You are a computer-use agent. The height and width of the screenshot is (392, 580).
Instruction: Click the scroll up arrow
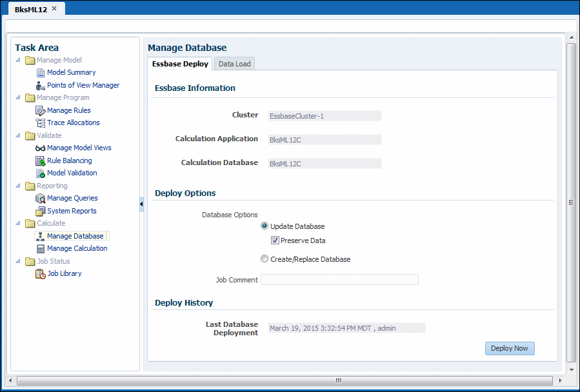pyautogui.click(x=572, y=37)
